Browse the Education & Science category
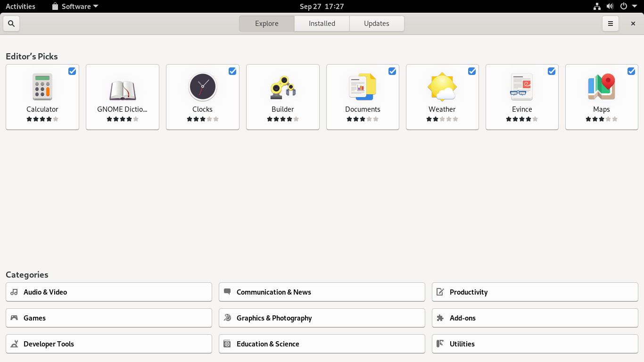 click(x=322, y=344)
